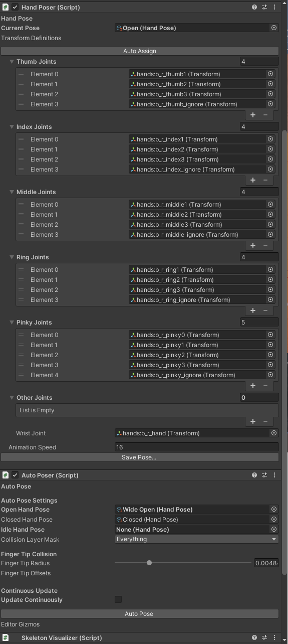Collapse the Thumb Joints list
The width and height of the screenshot is (288, 644).
click(12, 62)
